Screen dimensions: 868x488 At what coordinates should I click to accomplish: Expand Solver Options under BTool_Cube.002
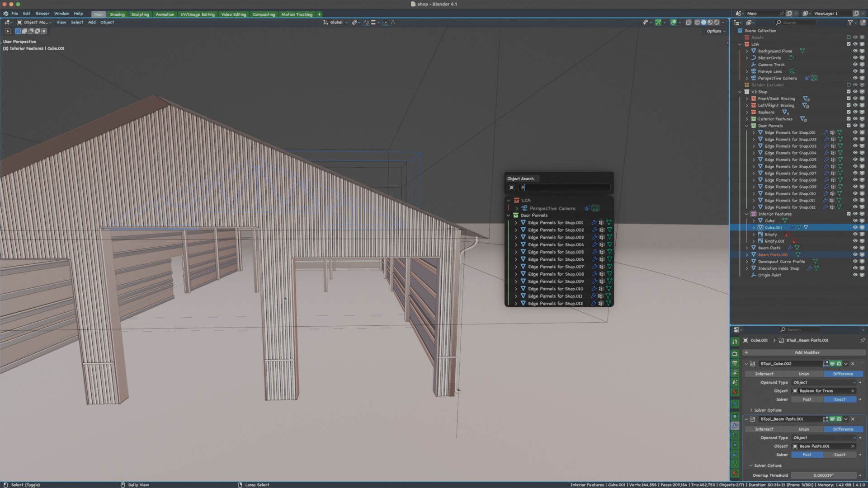click(x=768, y=410)
